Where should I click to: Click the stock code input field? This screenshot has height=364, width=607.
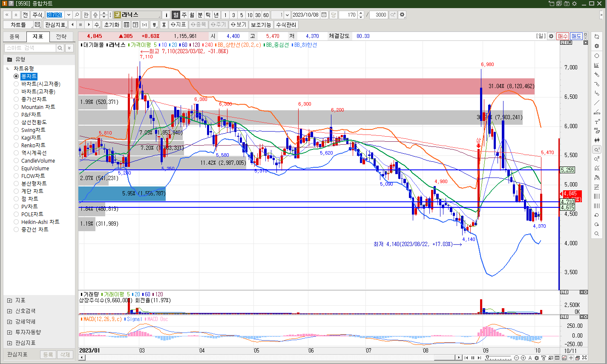coord(55,15)
